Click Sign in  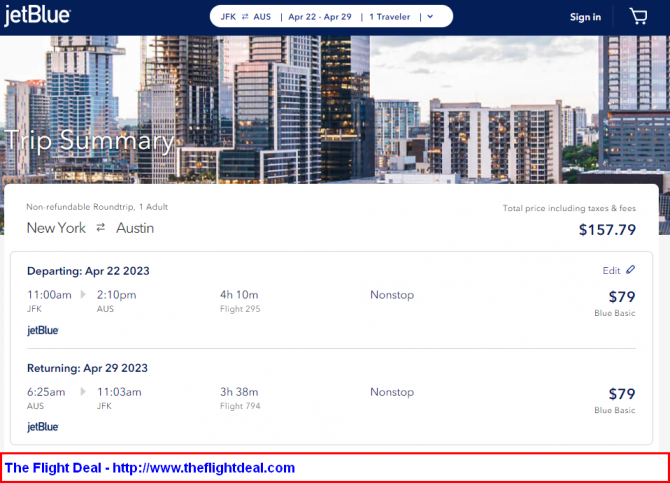(585, 17)
